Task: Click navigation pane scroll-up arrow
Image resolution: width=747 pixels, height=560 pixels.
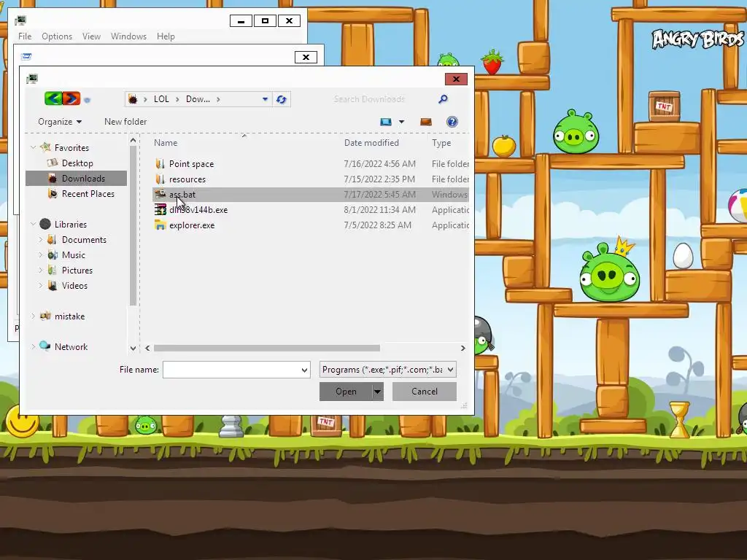Action: [x=133, y=141]
